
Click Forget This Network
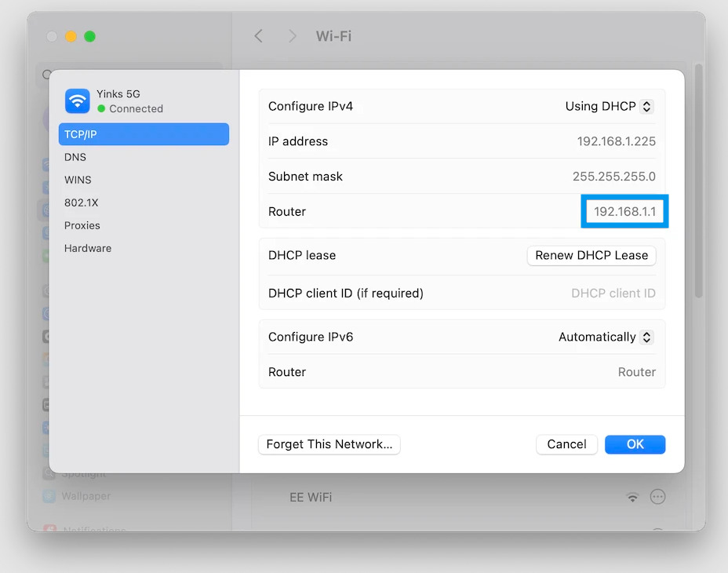329,444
